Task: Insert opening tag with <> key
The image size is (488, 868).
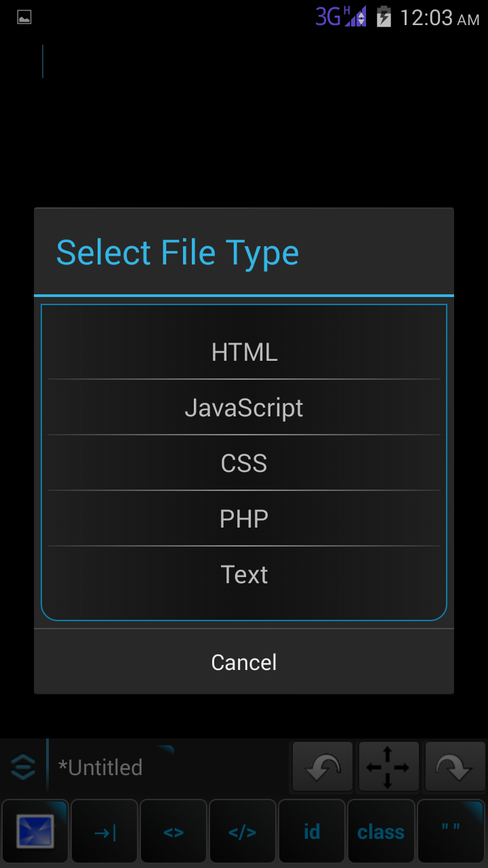Action: (174, 832)
